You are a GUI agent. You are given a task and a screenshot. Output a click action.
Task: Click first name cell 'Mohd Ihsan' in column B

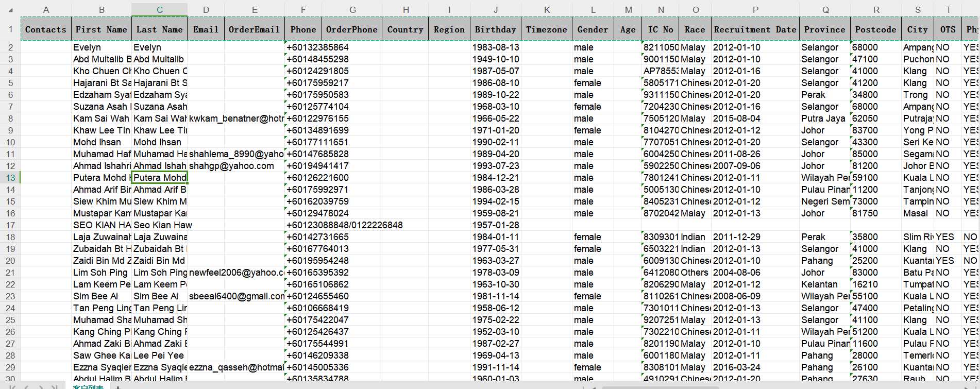point(102,142)
